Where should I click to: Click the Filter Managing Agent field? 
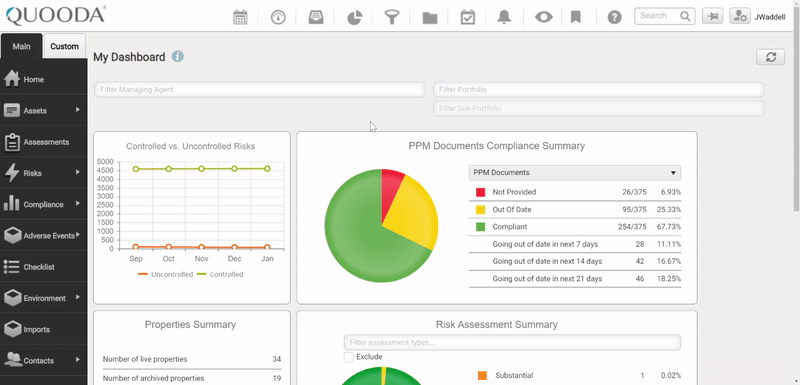[x=260, y=90]
